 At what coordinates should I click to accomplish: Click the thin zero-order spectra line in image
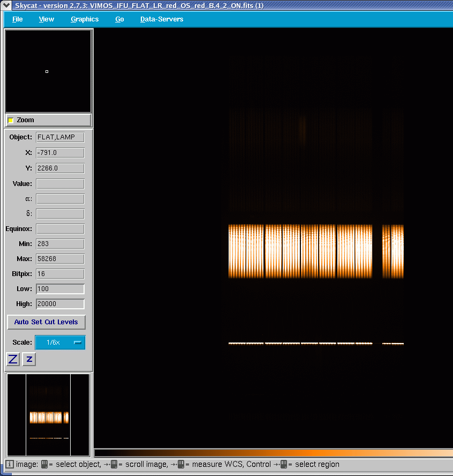[316, 344]
